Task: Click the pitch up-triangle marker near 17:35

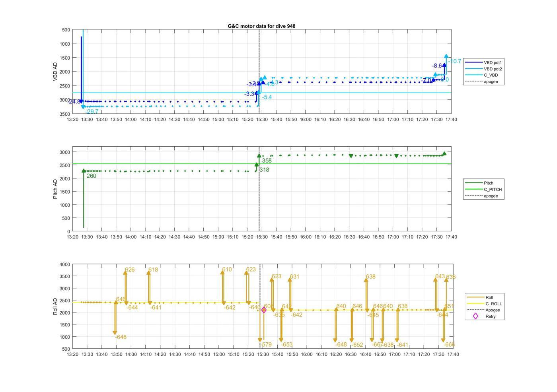Action: [x=444, y=153]
